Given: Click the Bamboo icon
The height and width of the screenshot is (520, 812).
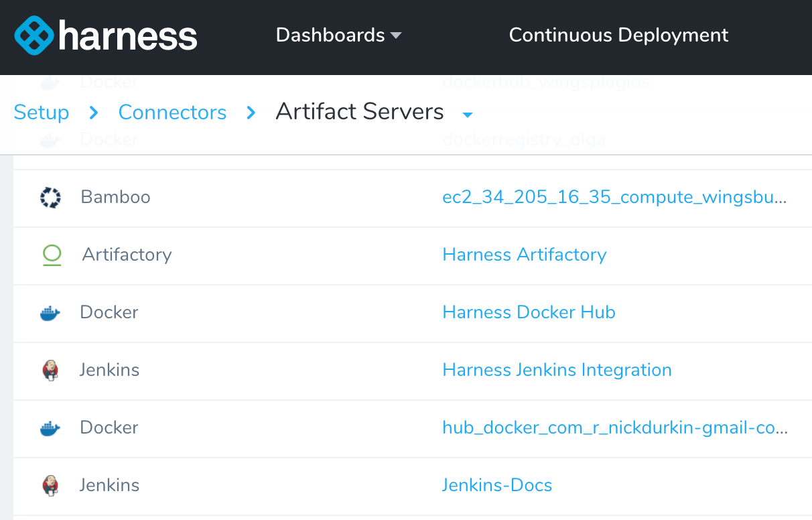Looking at the screenshot, I should tap(50, 198).
